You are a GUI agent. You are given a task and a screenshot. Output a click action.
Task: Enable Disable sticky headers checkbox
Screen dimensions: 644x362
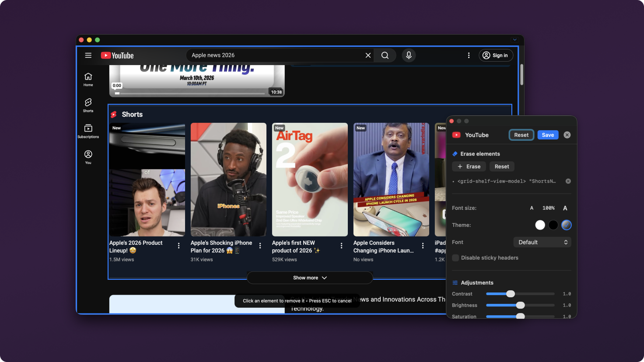[x=455, y=258]
